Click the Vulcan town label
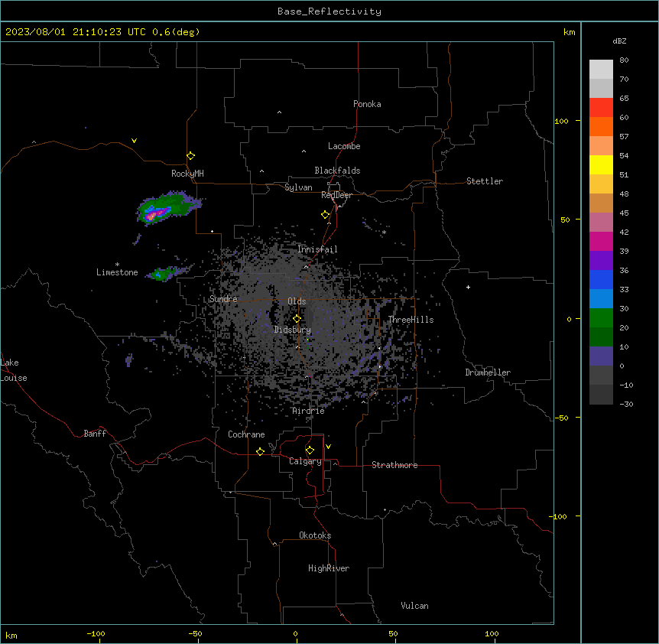Viewport: 659px width, 644px height. coord(414,606)
